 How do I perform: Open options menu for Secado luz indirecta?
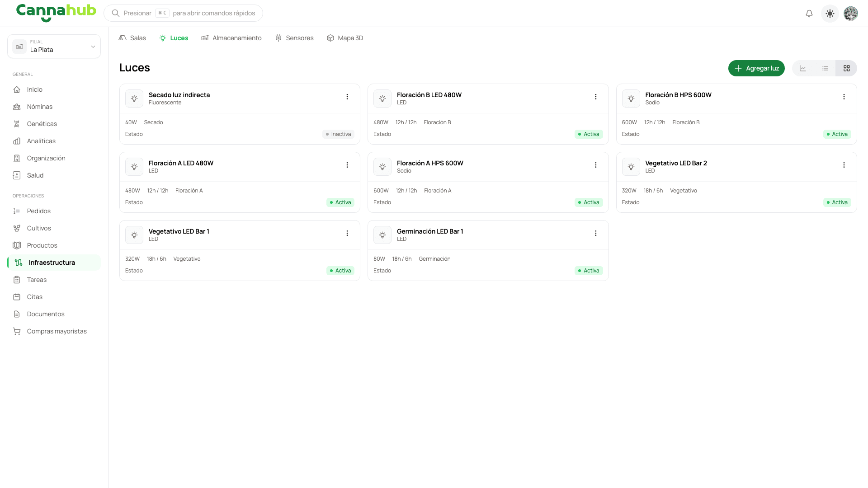[347, 97]
